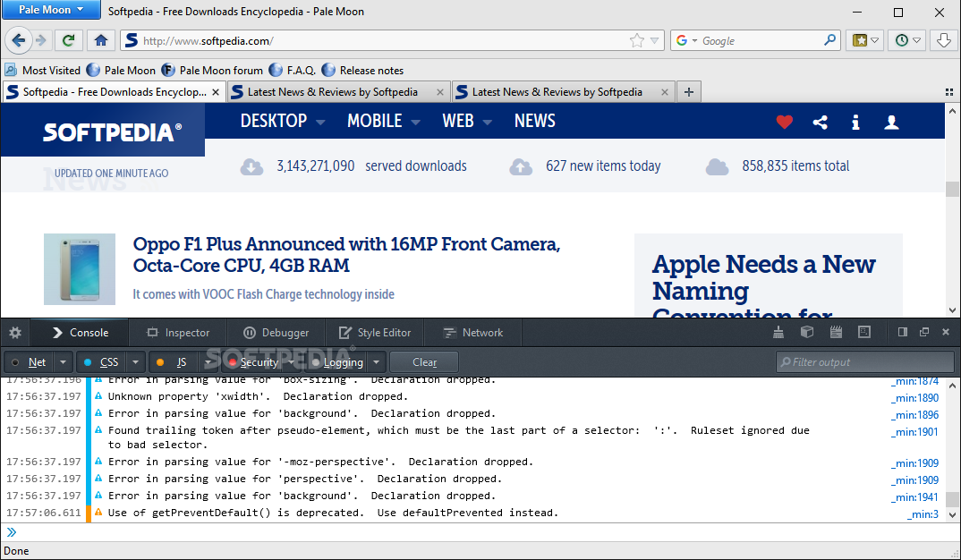Open the Pale Moon forum bookmark
This screenshot has height=560, width=961.
click(212, 71)
